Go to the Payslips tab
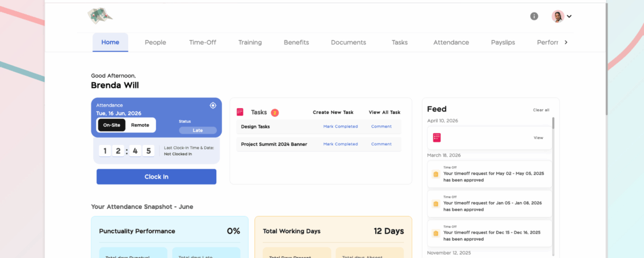644x258 pixels. 503,42
